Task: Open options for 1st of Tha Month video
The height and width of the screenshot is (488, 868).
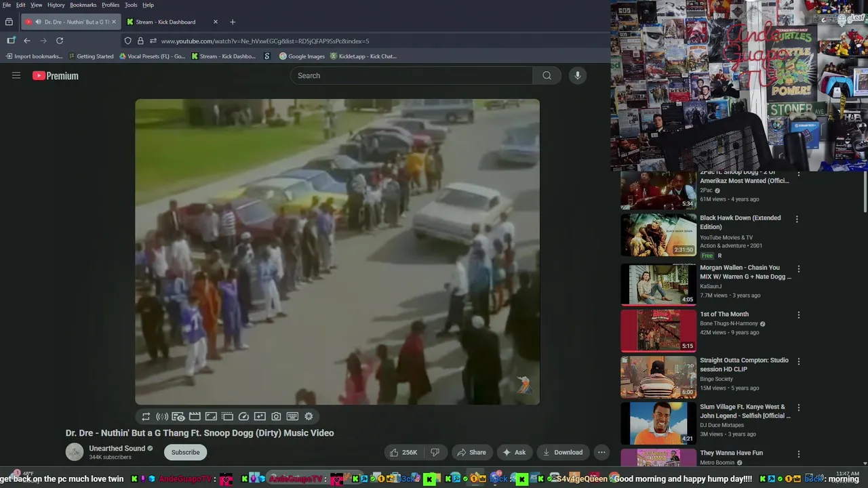Action: point(799,315)
